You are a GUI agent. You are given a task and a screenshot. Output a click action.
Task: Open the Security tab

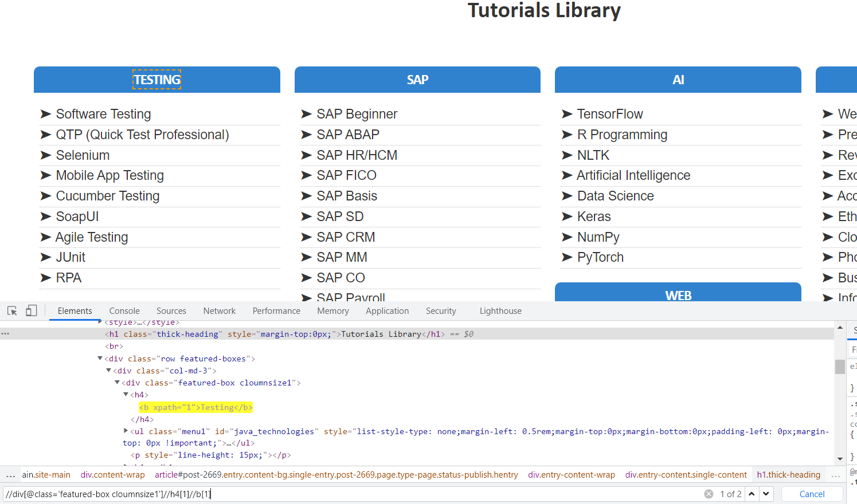tap(441, 311)
